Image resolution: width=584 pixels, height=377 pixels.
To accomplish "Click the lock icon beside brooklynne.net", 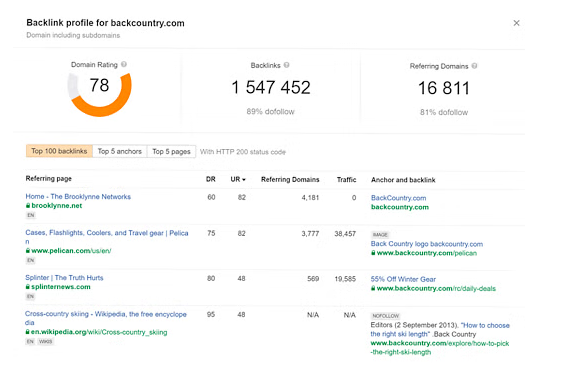I will click(28, 206).
